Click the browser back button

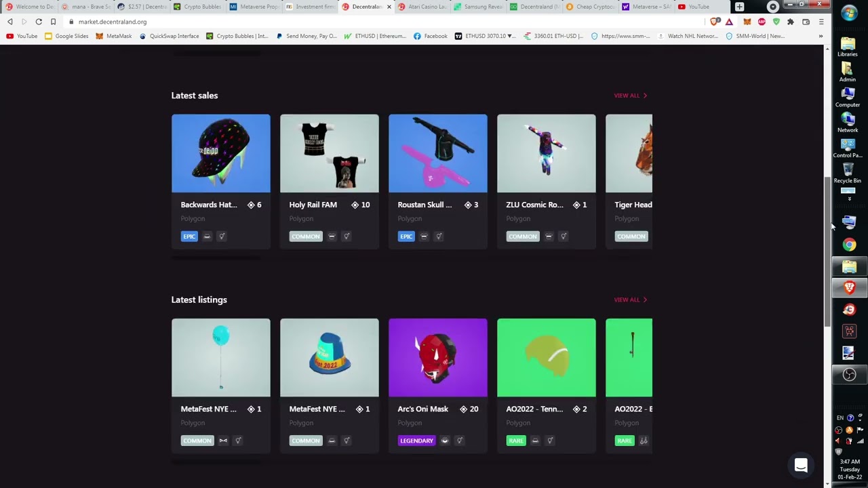point(10,22)
